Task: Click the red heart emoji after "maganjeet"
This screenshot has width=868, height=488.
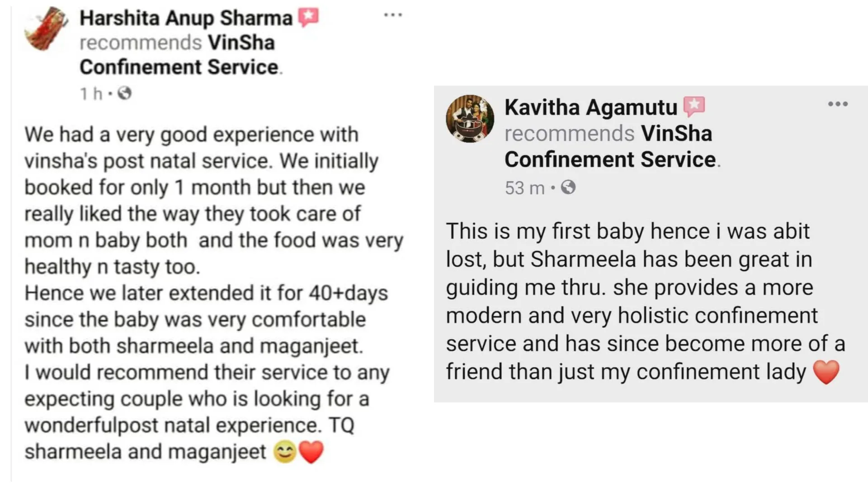Action: tap(311, 452)
